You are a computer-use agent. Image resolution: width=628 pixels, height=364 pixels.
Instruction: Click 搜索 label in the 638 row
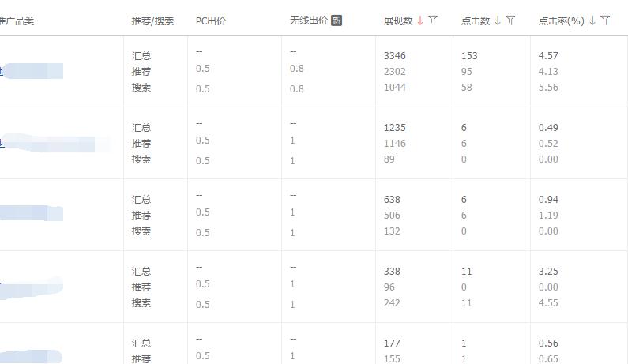(141, 231)
